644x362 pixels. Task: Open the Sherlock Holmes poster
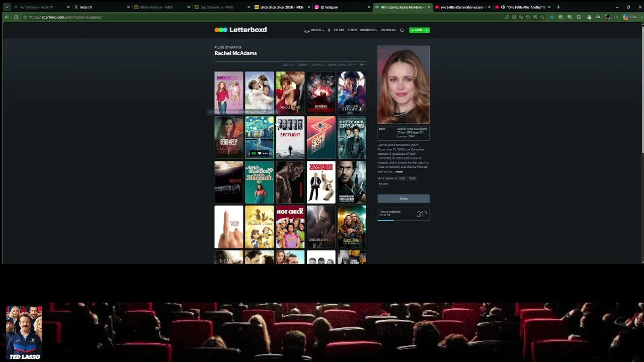352,138
